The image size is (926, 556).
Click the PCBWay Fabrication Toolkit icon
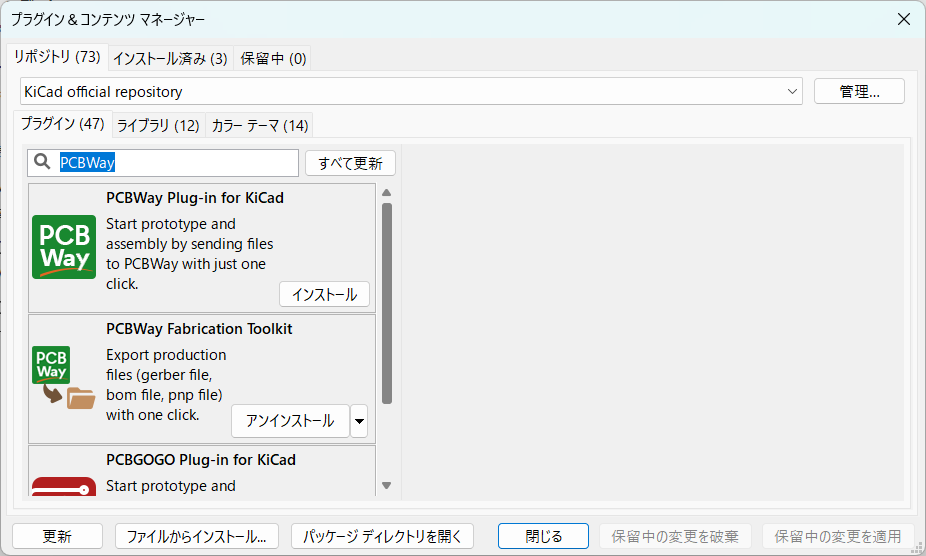tap(64, 378)
